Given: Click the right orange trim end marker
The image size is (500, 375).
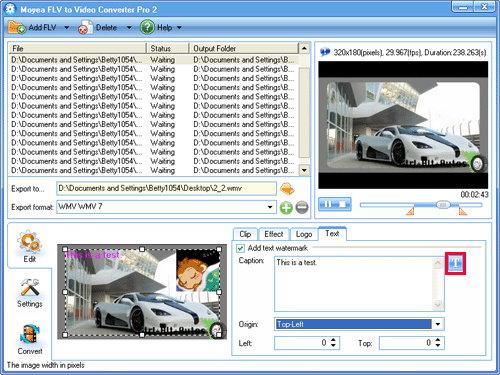Looking at the screenshot, I should [x=463, y=211].
